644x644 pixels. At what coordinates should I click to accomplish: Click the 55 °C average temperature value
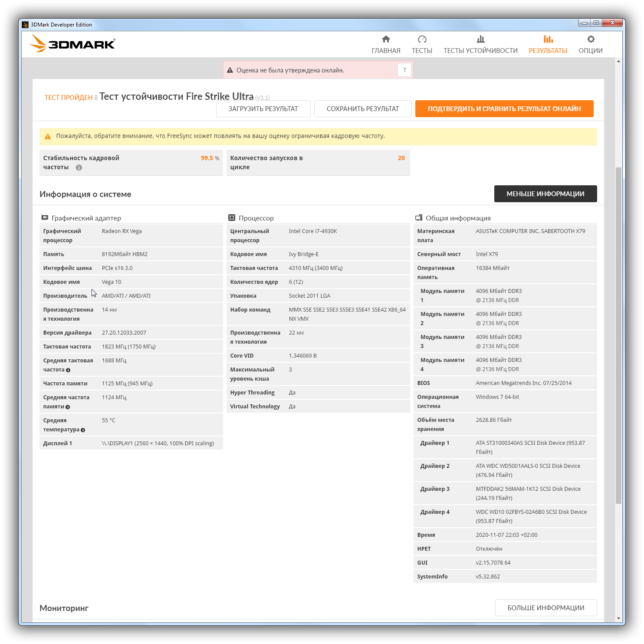tap(108, 421)
